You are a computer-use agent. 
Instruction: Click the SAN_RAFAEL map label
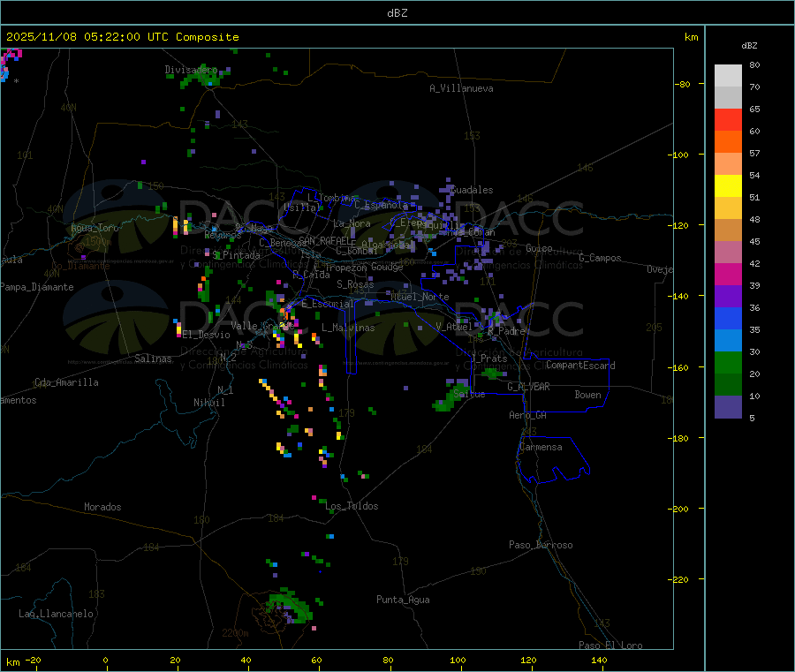click(326, 240)
